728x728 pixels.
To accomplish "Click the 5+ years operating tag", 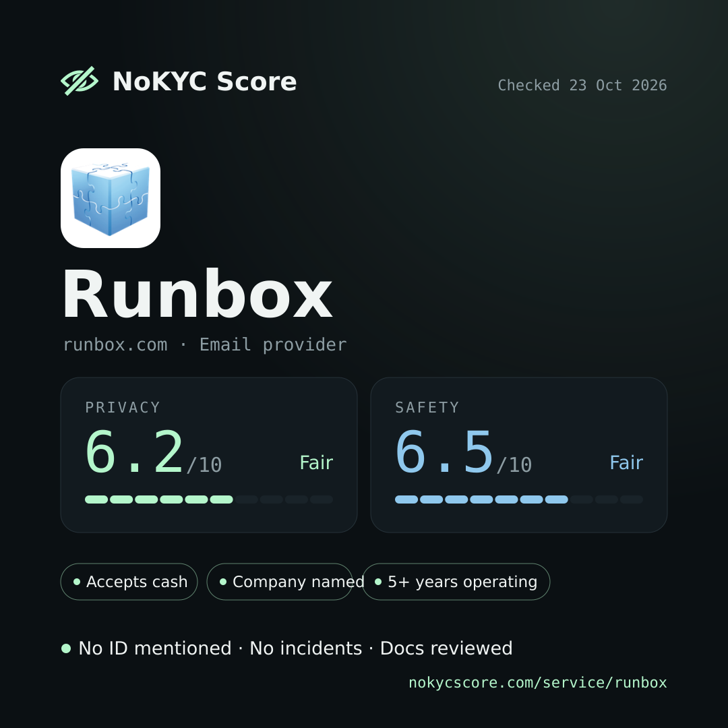I will coord(456,582).
